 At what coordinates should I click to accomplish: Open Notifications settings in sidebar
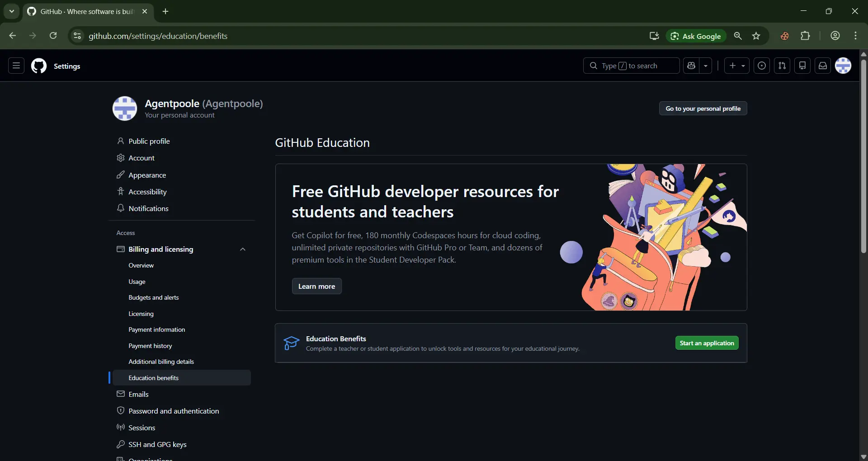point(181,208)
